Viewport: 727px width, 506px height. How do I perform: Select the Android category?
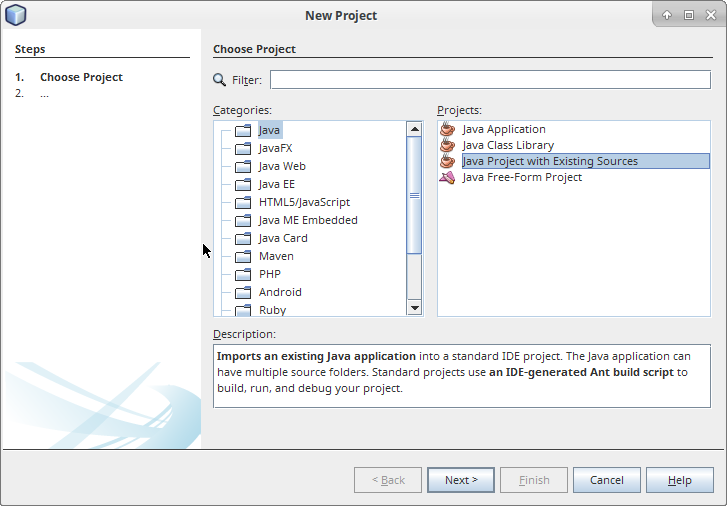(x=279, y=292)
